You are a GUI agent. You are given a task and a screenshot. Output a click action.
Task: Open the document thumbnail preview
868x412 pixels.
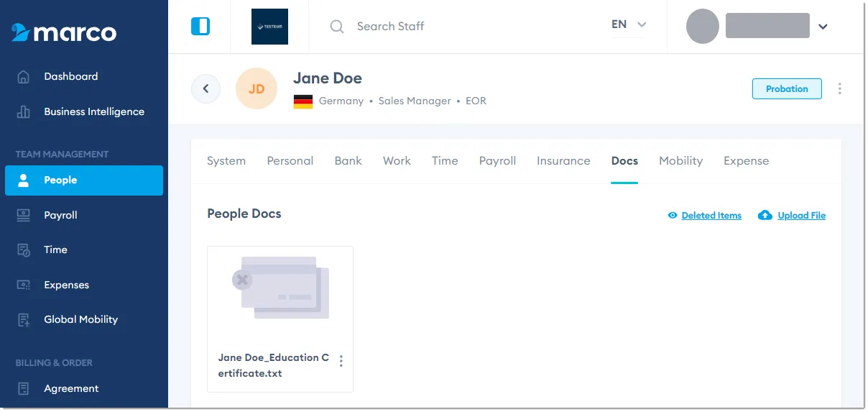(x=281, y=288)
